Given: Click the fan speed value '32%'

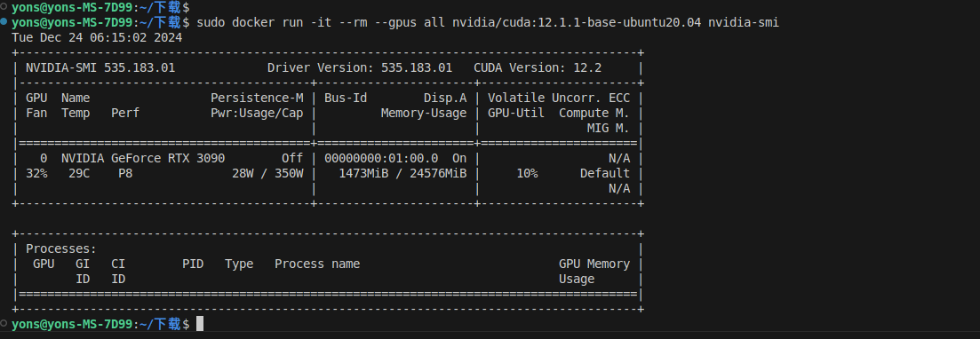Looking at the screenshot, I should [37, 173].
